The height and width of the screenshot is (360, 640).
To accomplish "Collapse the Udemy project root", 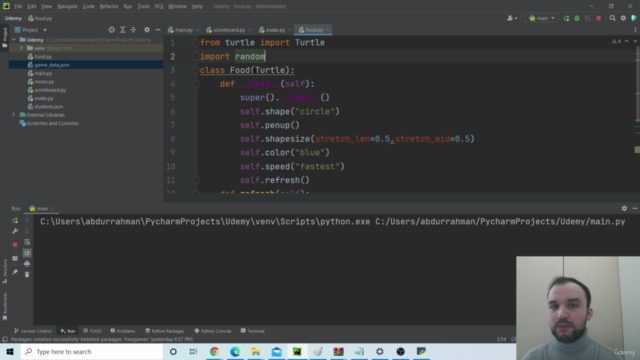I will click(14, 40).
